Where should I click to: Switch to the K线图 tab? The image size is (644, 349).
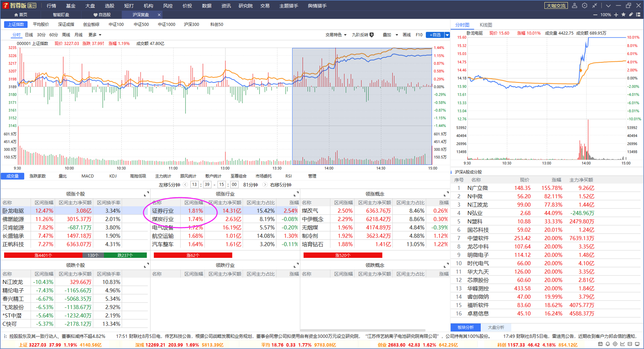point(486,25)
